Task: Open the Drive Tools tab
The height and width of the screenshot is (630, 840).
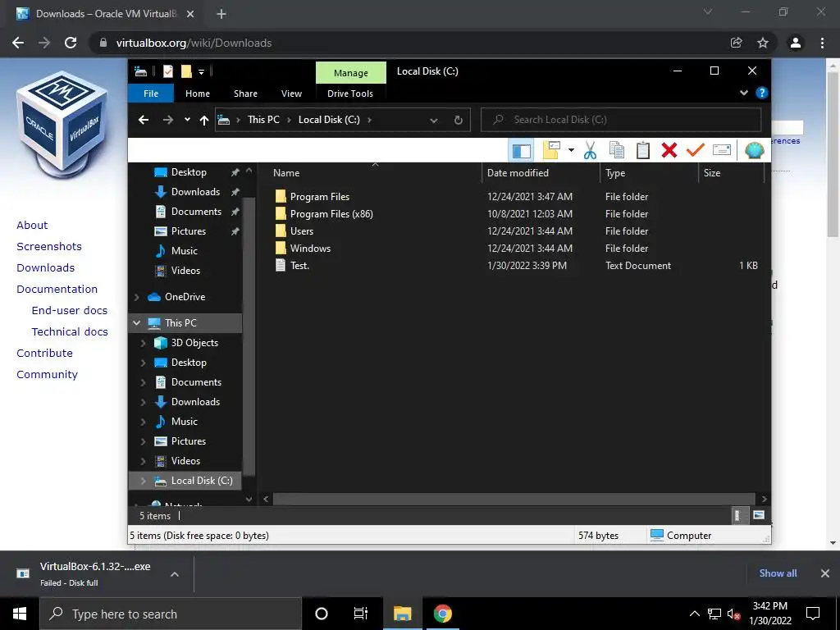Action: click(350, 94)
